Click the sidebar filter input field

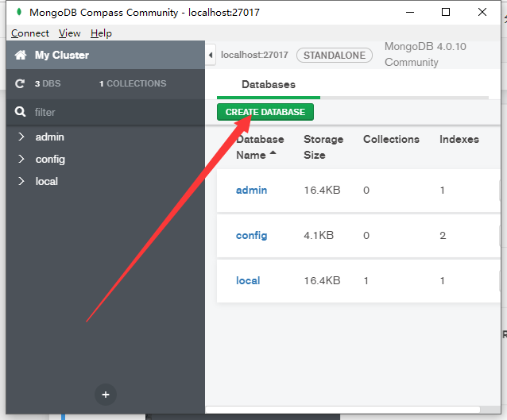(116, 112)
